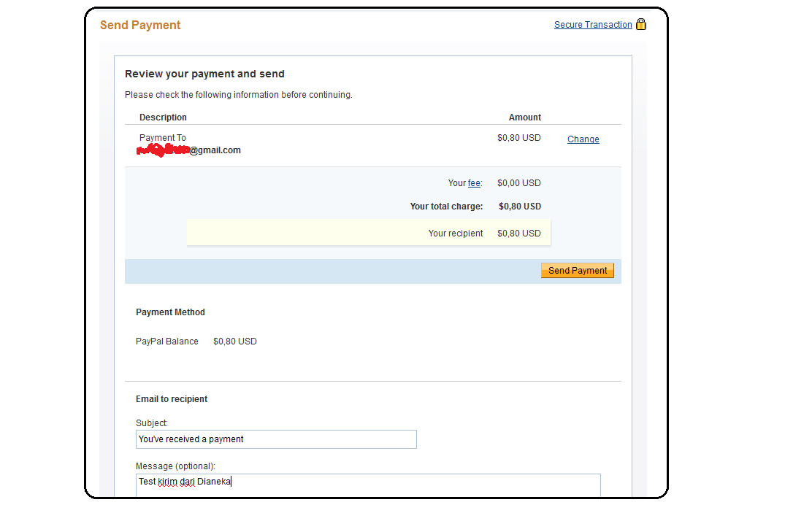Click the Change link for payment amount

click(x=583, y=139)
